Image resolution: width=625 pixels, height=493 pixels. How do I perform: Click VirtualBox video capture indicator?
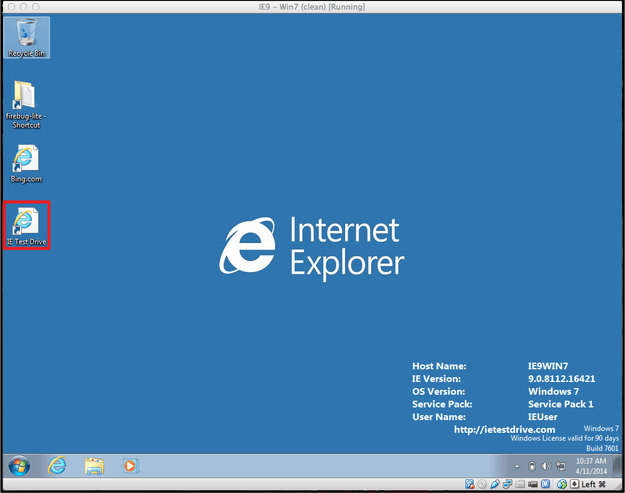(x=533, y=484)
